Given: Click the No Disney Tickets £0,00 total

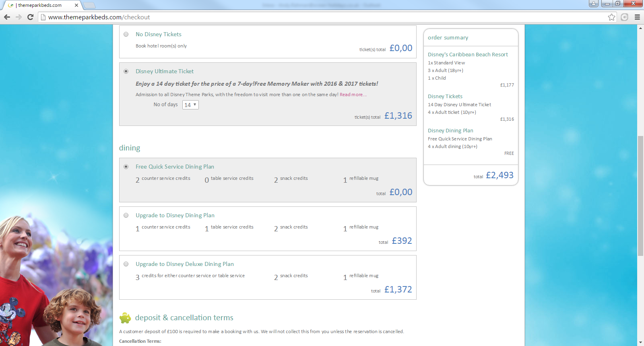Looking at the screenshot, I should [x=401, y=48].
